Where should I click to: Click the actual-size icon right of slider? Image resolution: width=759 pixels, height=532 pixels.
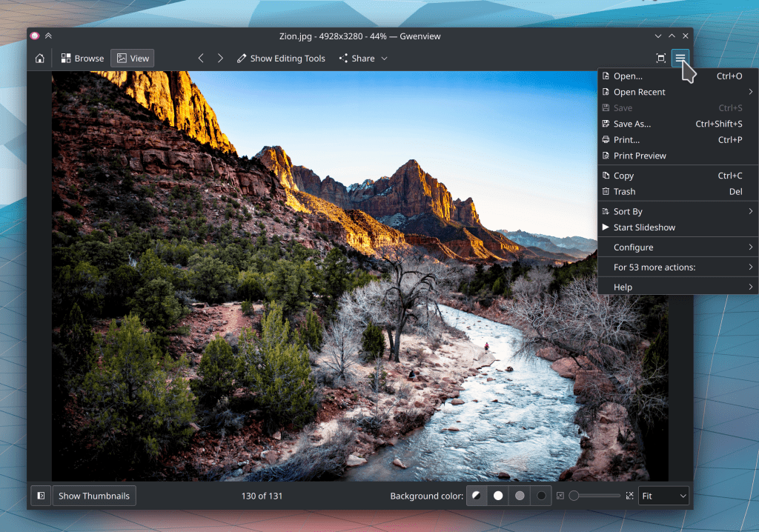pyautogui.click(x=629, y=496)
